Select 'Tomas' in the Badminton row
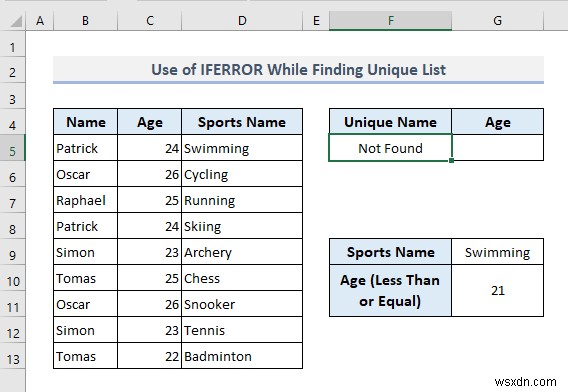Viewport: 568px width, 392px height. [85, 356]
